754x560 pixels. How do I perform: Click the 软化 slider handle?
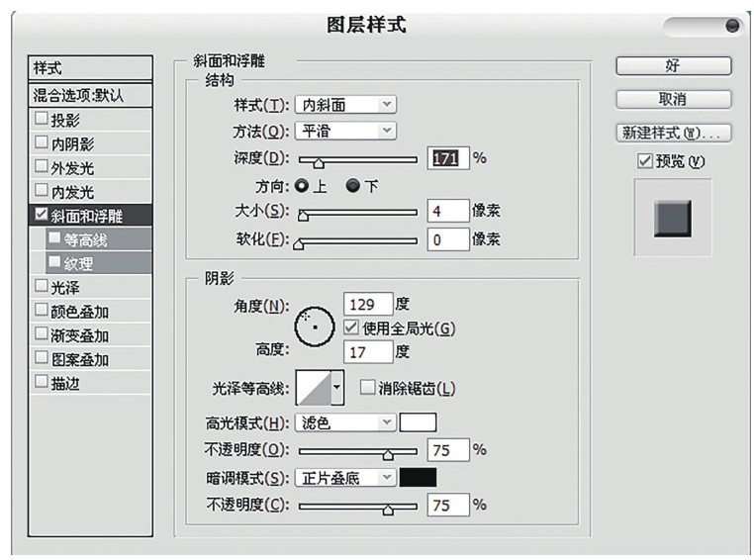coord(299,244)
